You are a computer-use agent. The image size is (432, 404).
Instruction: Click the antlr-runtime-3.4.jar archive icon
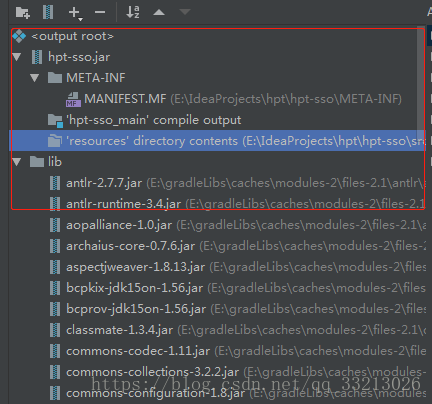point(55,204)
